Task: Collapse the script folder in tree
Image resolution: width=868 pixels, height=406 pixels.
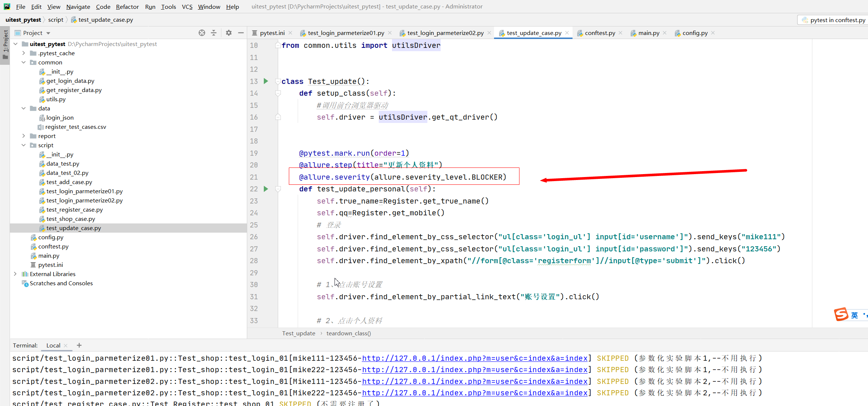Action: (x=24, y=145)
